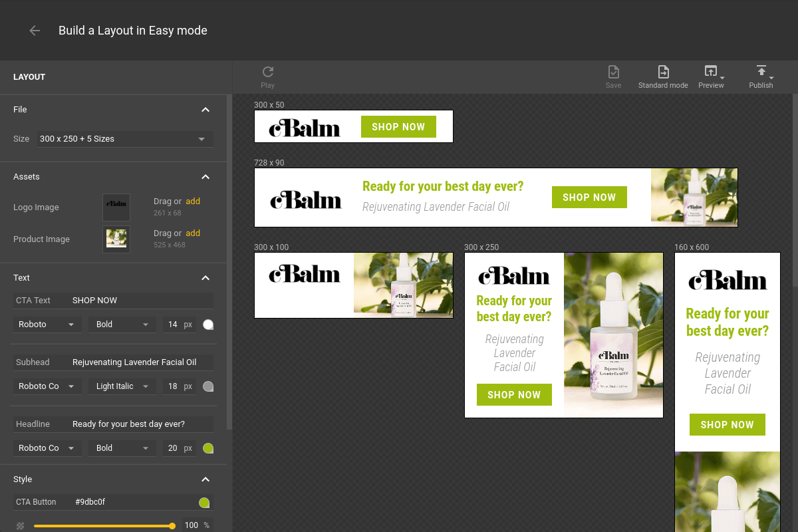Image resolution: width=798 pixels, height=532 pixels.
Task: Open CTA Text font family dropdown
Action: coord(47,325)
